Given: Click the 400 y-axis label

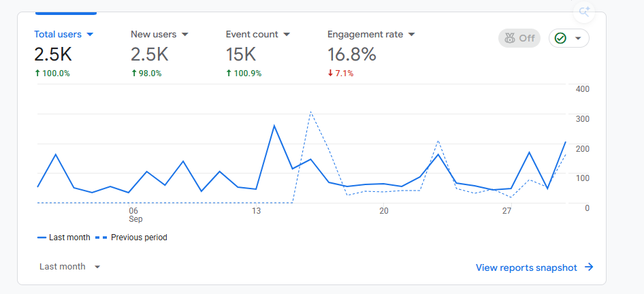Looking at the screenshot, I should tap(582, 89).
